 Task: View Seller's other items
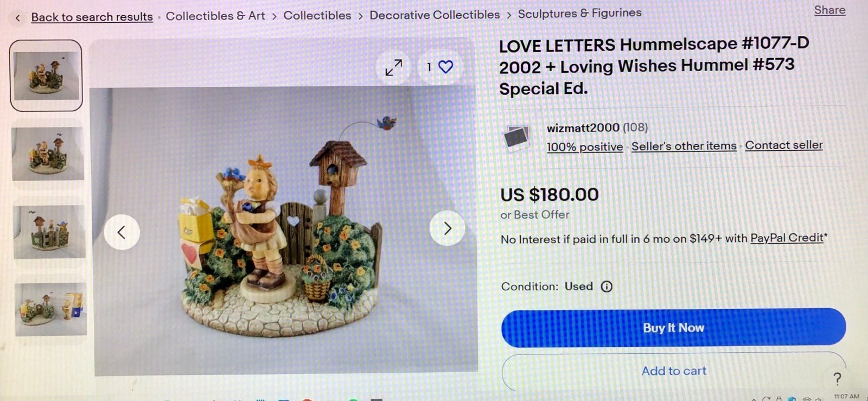684,146
